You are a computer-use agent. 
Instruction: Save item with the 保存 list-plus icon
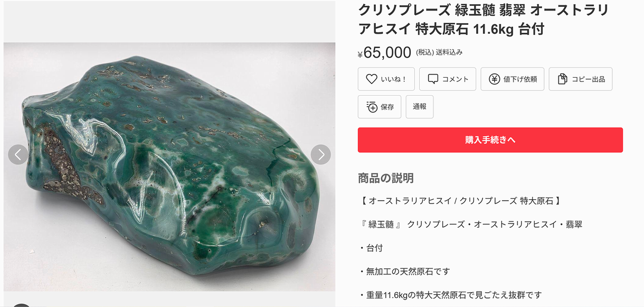click(x=372, y=107)
